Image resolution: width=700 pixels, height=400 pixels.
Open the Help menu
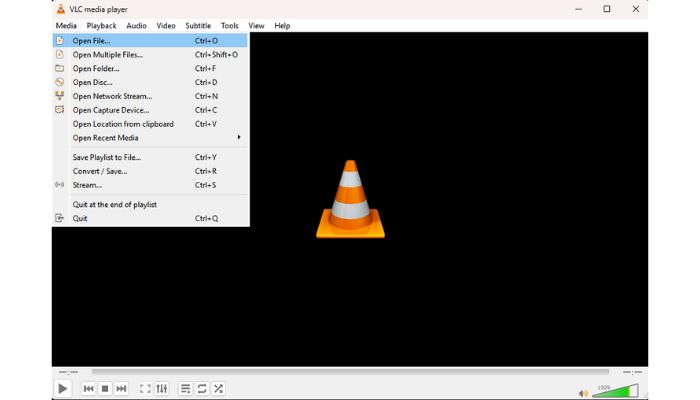[282, 26]
